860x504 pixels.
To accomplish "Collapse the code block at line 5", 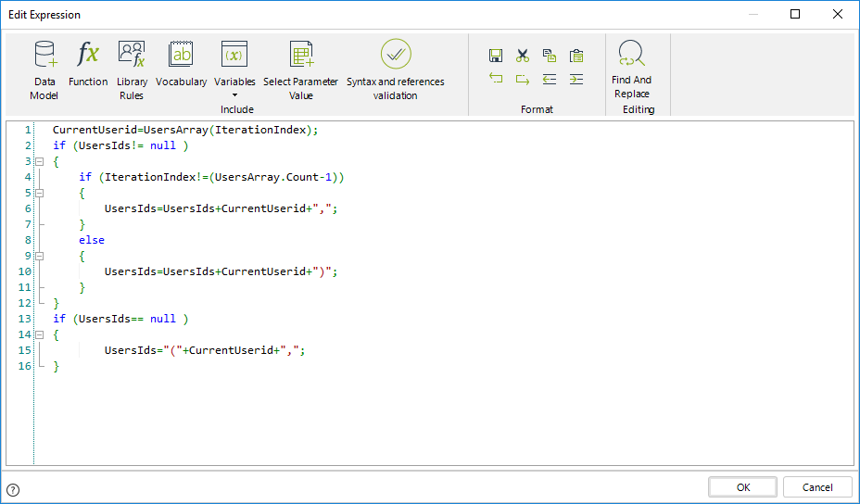I will tap(40, 193).
